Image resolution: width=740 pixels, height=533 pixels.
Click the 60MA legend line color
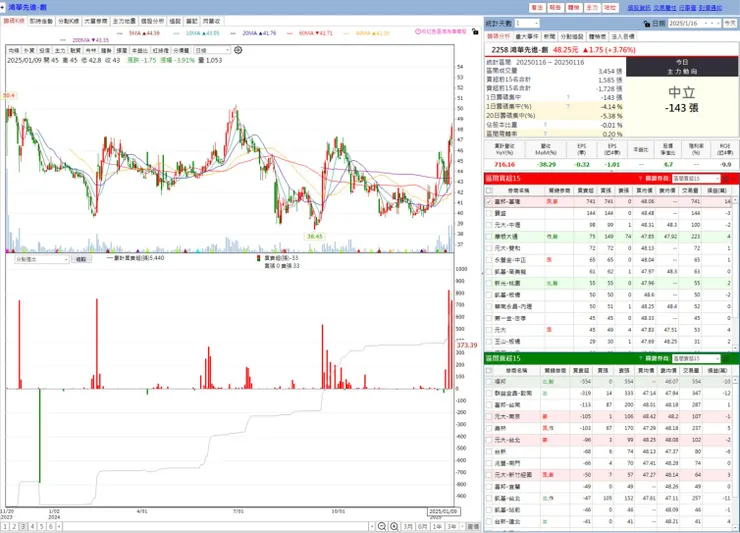[x=289, y=34]
